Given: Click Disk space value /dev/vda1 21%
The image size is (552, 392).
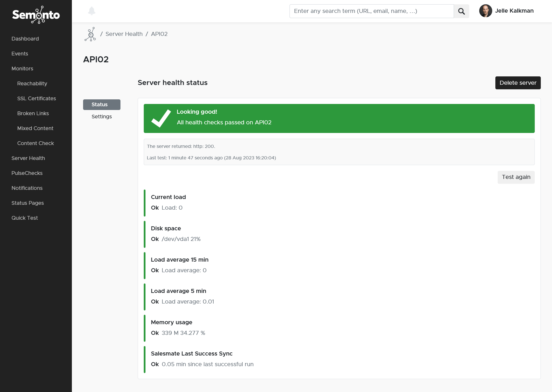Looking at the screenshot, I should point(181,239).
